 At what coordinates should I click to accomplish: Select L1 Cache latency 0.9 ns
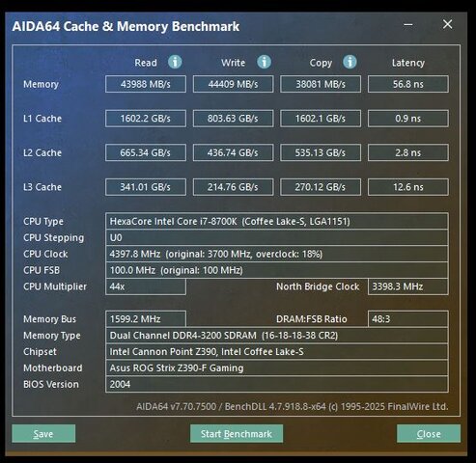408,119
